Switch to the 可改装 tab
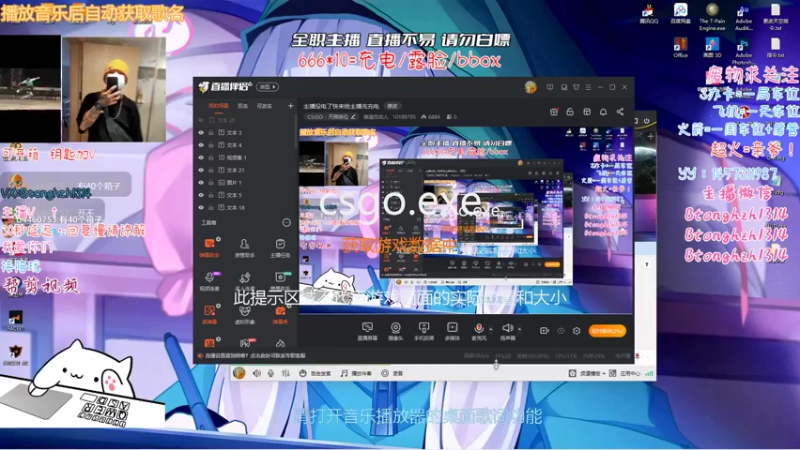 (x=264, y=106)
